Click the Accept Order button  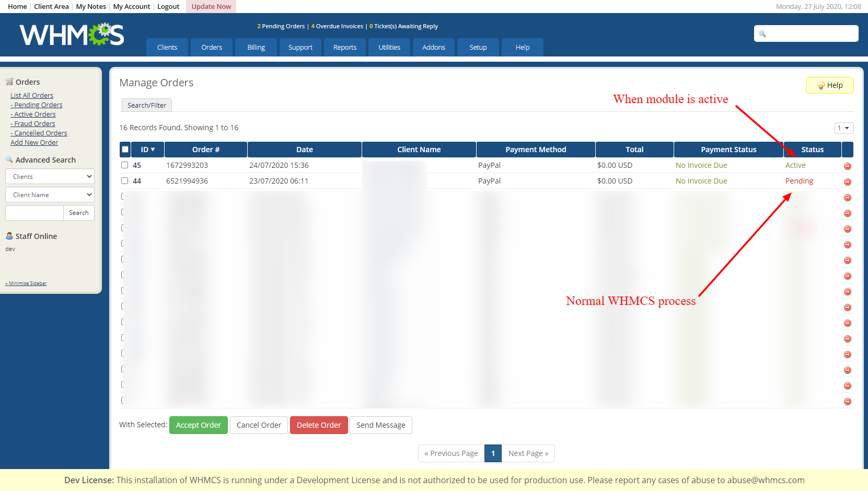click(198, 425)
